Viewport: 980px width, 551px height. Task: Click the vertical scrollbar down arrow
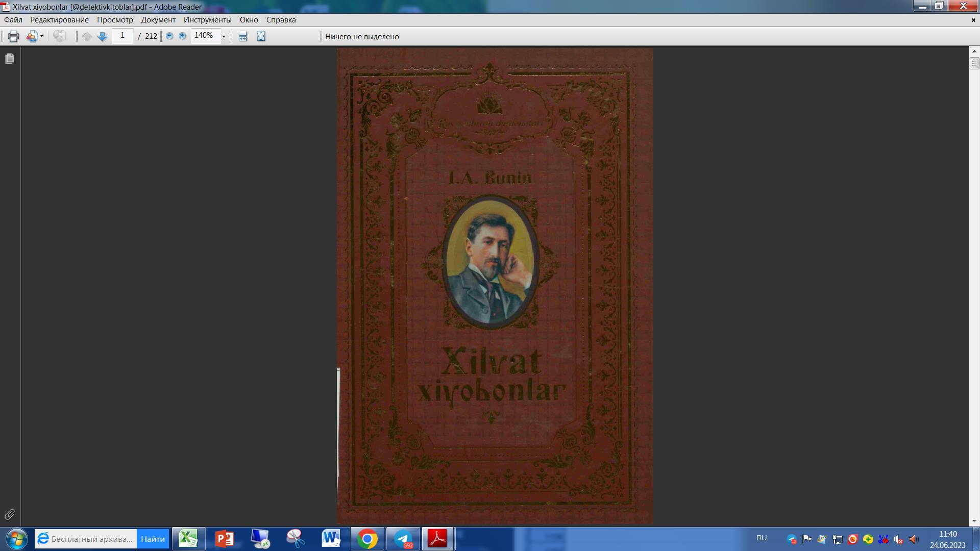click(974, 521)
